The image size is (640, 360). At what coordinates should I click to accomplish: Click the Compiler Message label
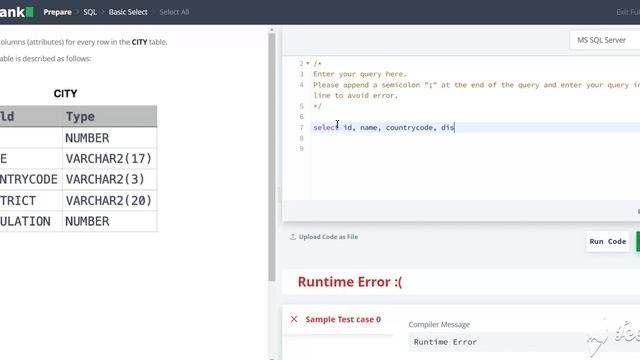pyautogui.click(x=439, y=324)
